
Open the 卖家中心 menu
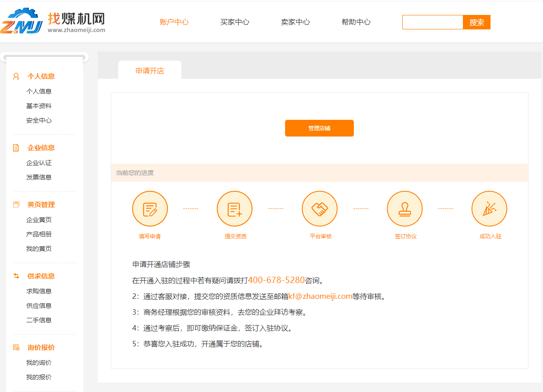pyautogui.click(x=295, y=22)
